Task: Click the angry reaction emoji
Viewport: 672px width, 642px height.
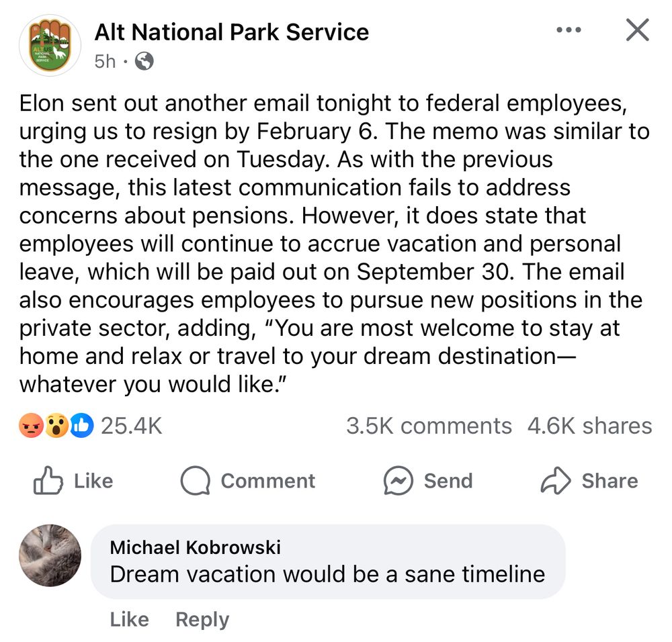Action: 32,426
